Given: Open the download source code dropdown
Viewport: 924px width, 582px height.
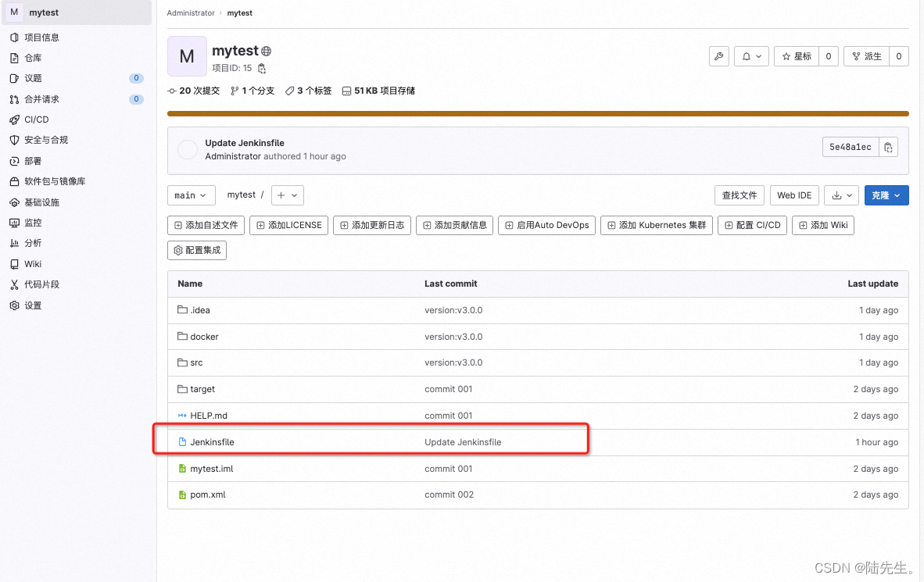Looking at the screenshot, I should click(841, 195).
